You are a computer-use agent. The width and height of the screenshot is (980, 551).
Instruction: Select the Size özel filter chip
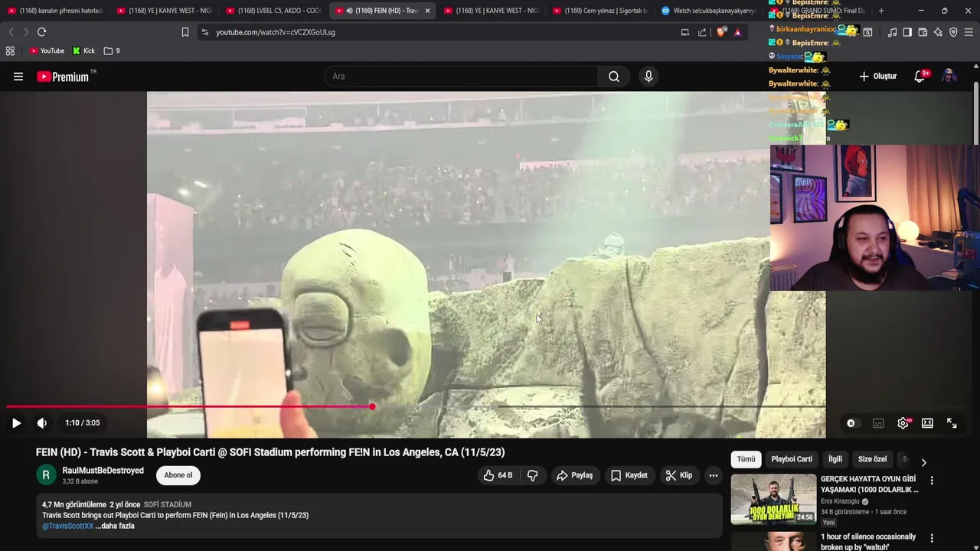(872, 459)
